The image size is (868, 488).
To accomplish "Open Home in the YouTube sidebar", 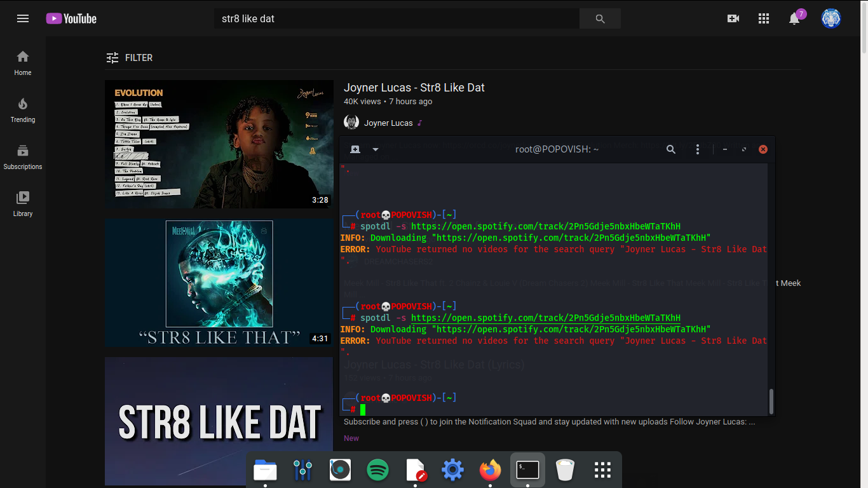I will [x=23, y=64].
